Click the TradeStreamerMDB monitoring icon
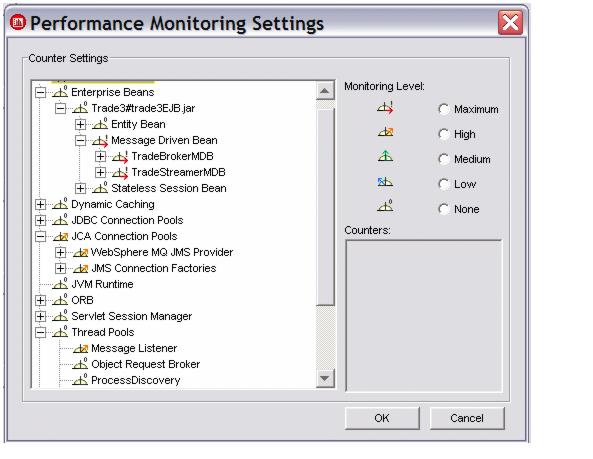593x459 pixels. tap(120, 172)
